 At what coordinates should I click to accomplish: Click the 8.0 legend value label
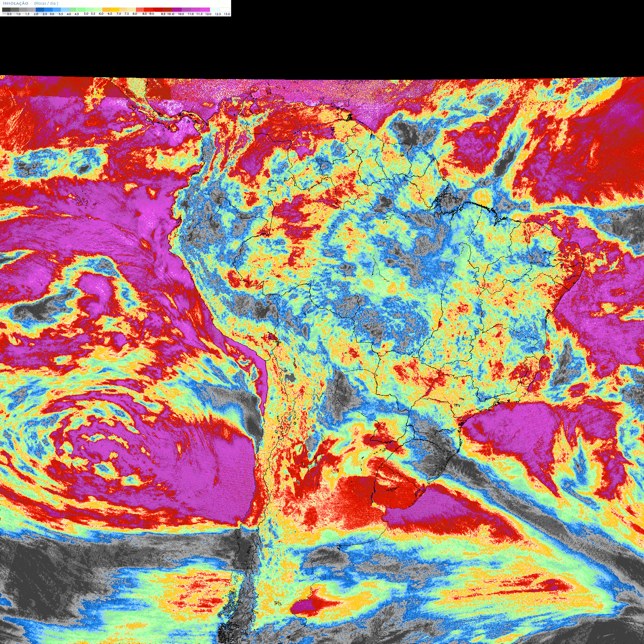[135, 14]
